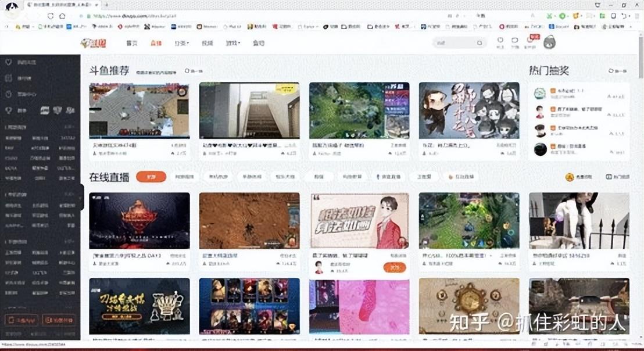Click the black round avatar in 热门抽奖 list
The height and width of the screenshot is (351, 644).
[x=540, y=149]
